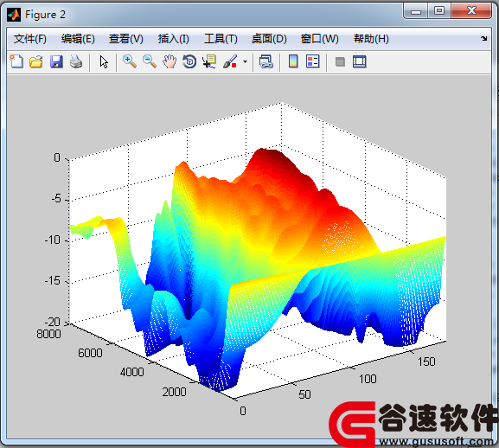Choose the Data Cursor tool
Viewport: 499px width, 448px height.
click(209, 61)
